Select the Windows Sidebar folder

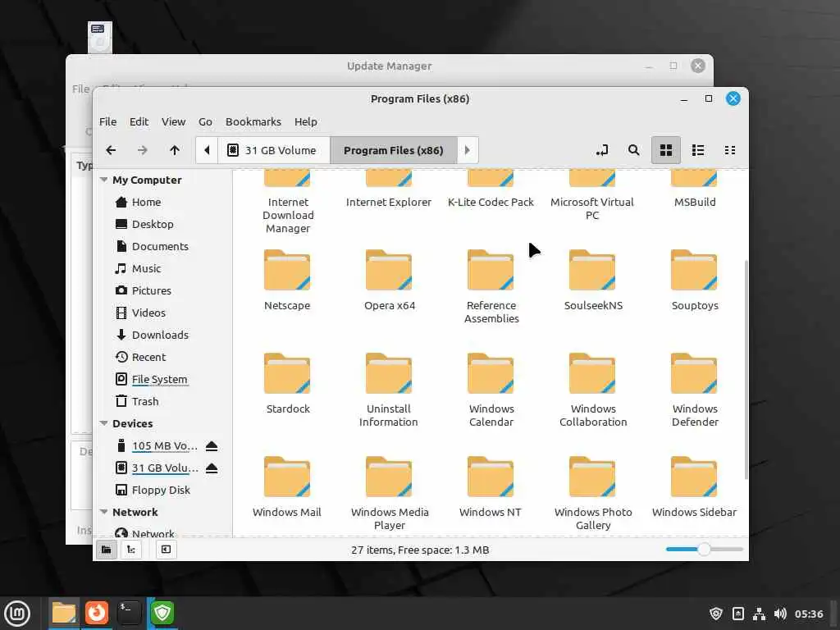695,487
